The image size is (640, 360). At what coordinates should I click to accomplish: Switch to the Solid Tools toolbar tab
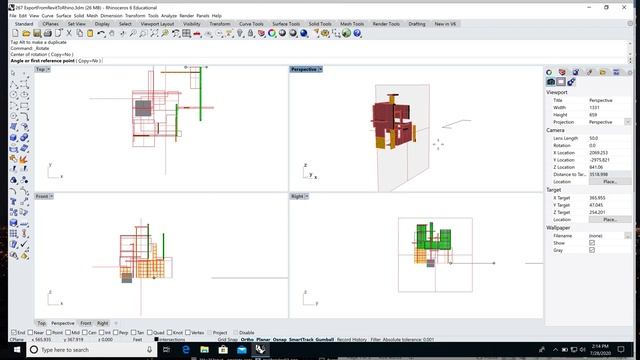[x=320, y=24]
